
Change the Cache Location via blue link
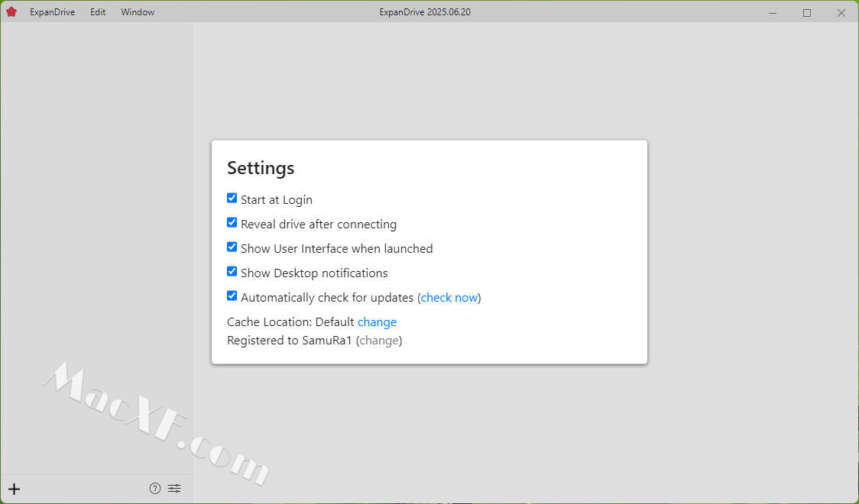click(377, 321)
